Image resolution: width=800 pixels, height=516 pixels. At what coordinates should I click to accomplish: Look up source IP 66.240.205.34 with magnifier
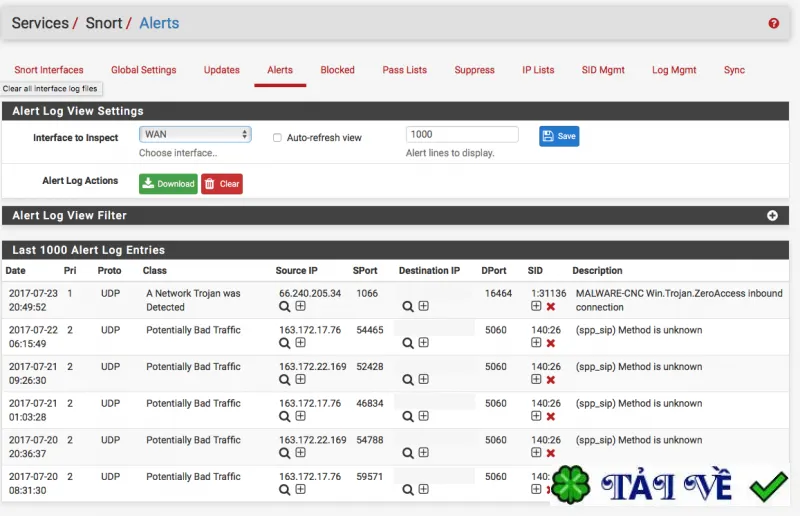pyautogui.click(x=285, y=307)
